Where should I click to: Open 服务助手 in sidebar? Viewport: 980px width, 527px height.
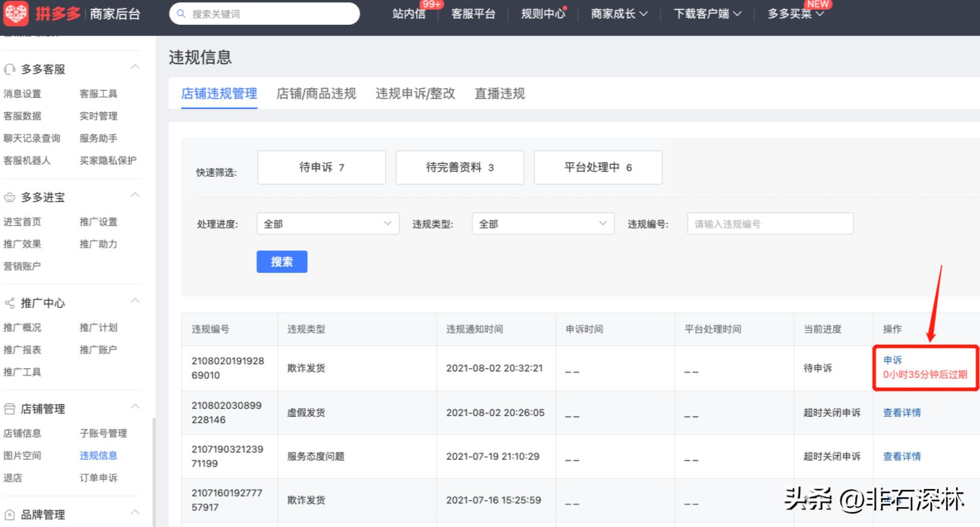click(99, 139)
